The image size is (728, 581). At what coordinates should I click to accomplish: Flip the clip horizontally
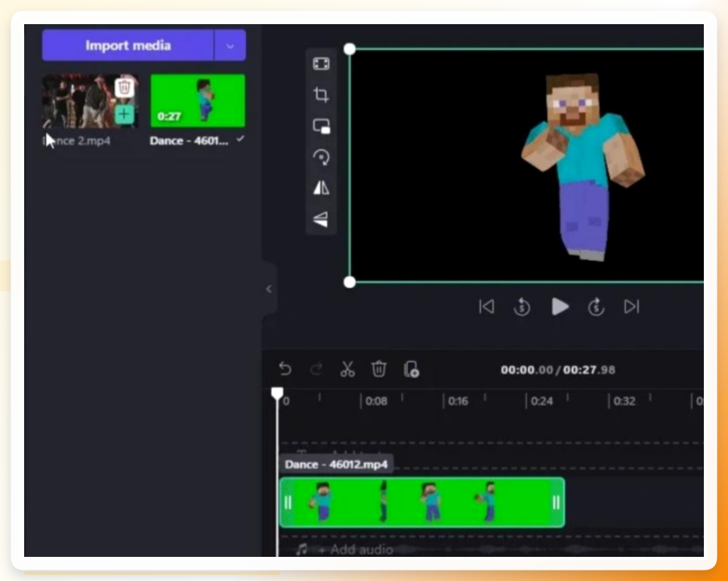tap(321, 188)
